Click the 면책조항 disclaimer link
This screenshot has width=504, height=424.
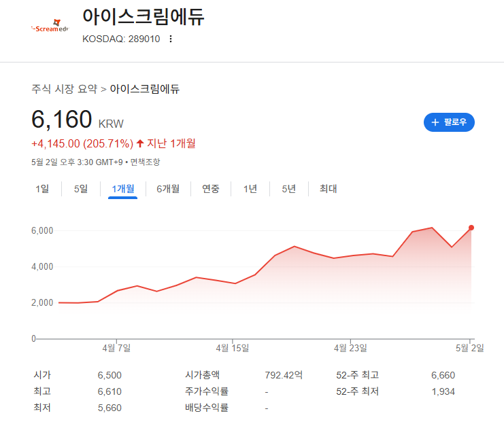click(145, 162)
